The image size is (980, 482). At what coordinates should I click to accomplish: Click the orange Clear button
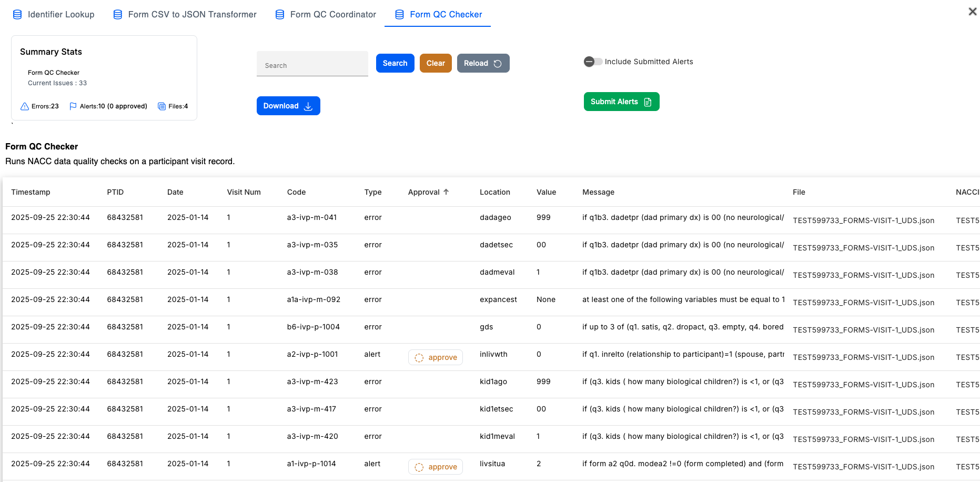click(436, 63)
